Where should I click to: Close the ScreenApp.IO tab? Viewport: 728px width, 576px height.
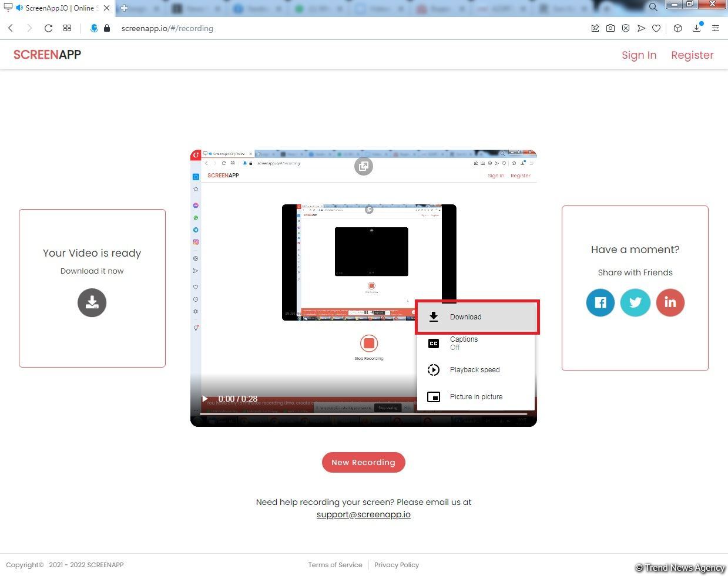pyautogui.click(x=106, y=8)
